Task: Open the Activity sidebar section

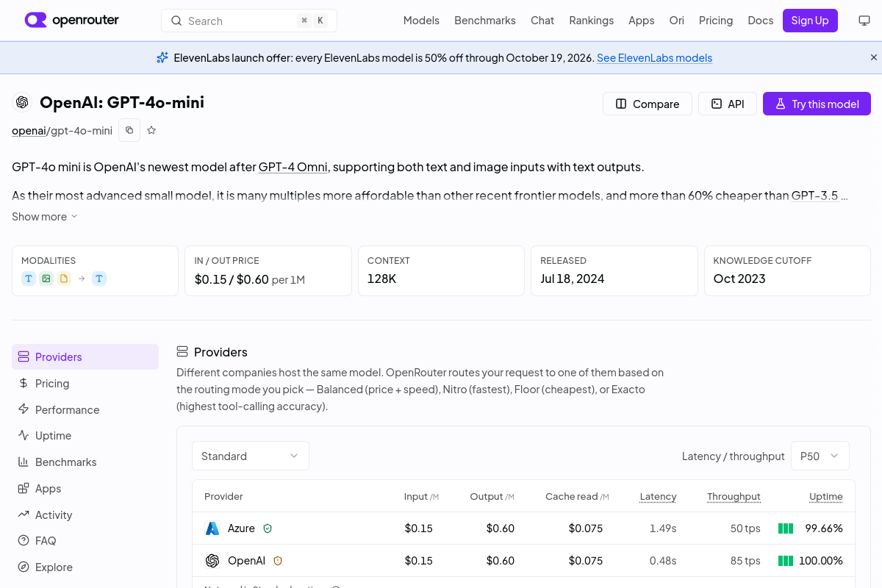Action: [85, 514]
